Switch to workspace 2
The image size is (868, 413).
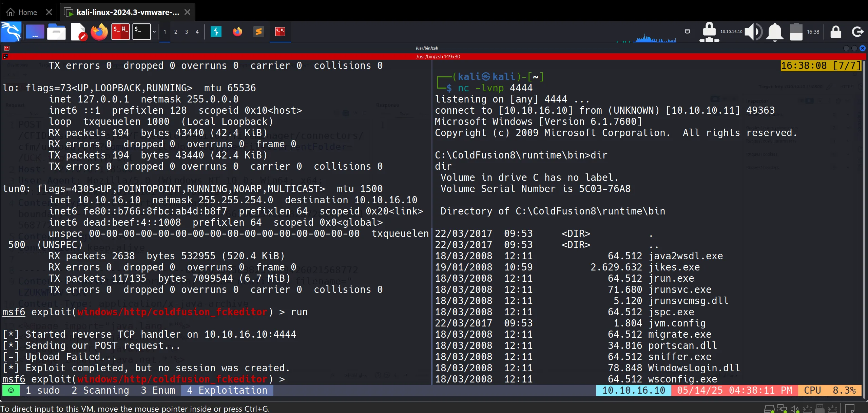tap(175, 32)
